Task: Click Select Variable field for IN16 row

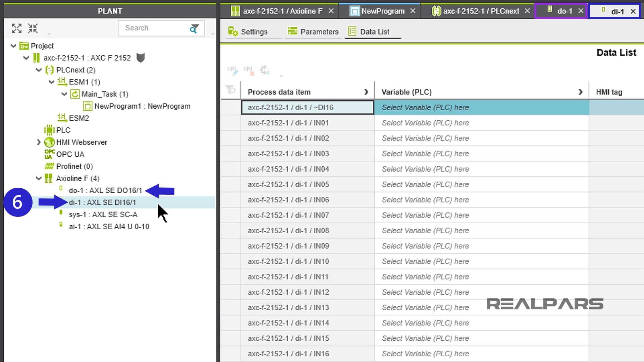Action: click(482, 354)
